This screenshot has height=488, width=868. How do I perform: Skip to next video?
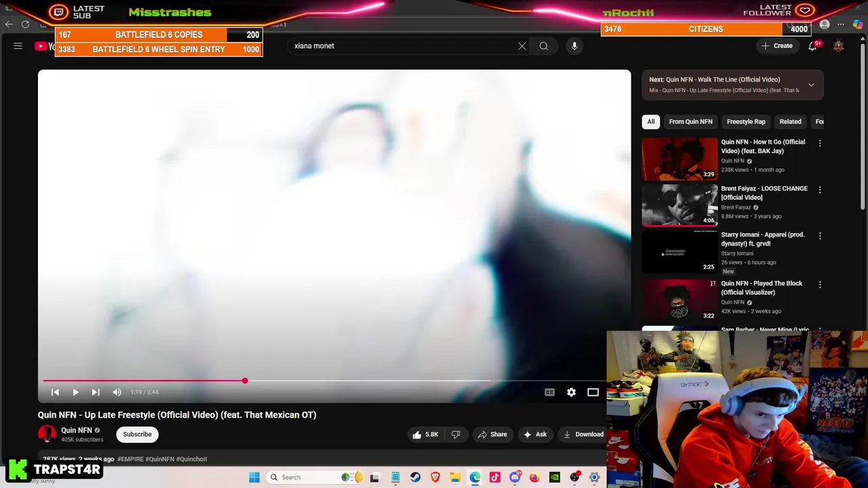tap(96, 392)
